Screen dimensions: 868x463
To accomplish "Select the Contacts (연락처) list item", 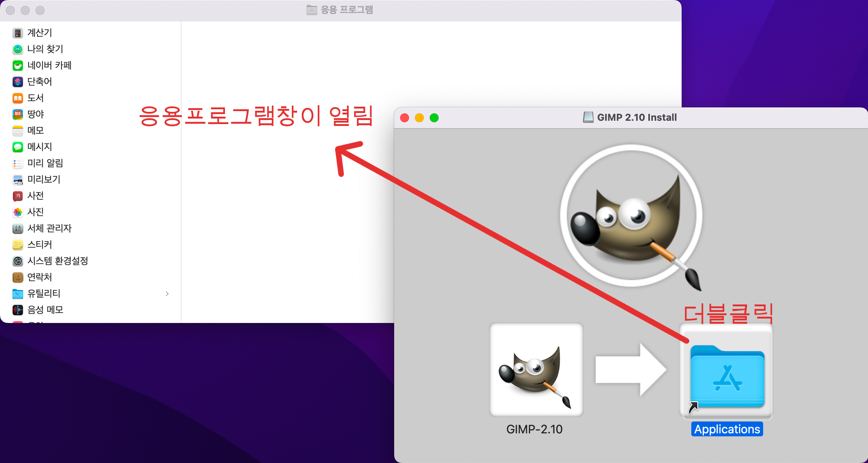I will 39,277.
